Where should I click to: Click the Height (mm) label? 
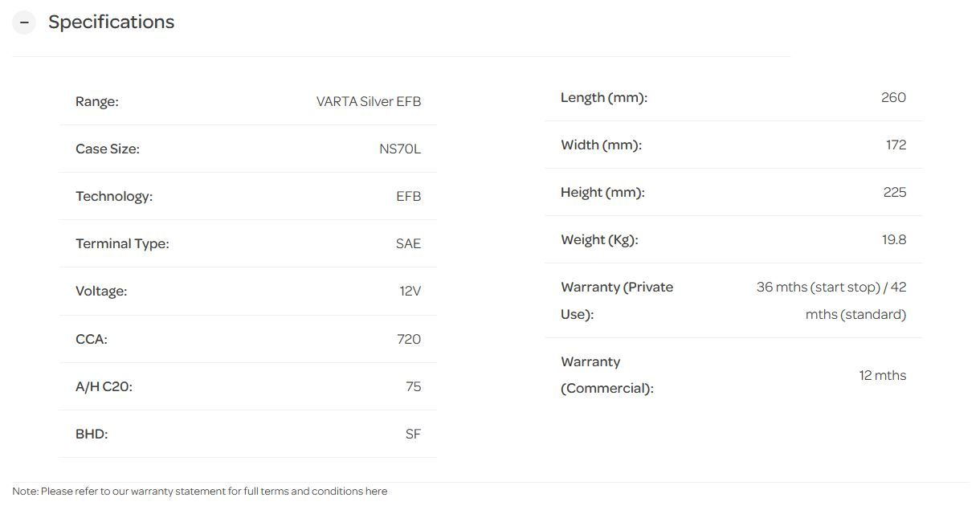pyautogui.click(x=602, y=193)
